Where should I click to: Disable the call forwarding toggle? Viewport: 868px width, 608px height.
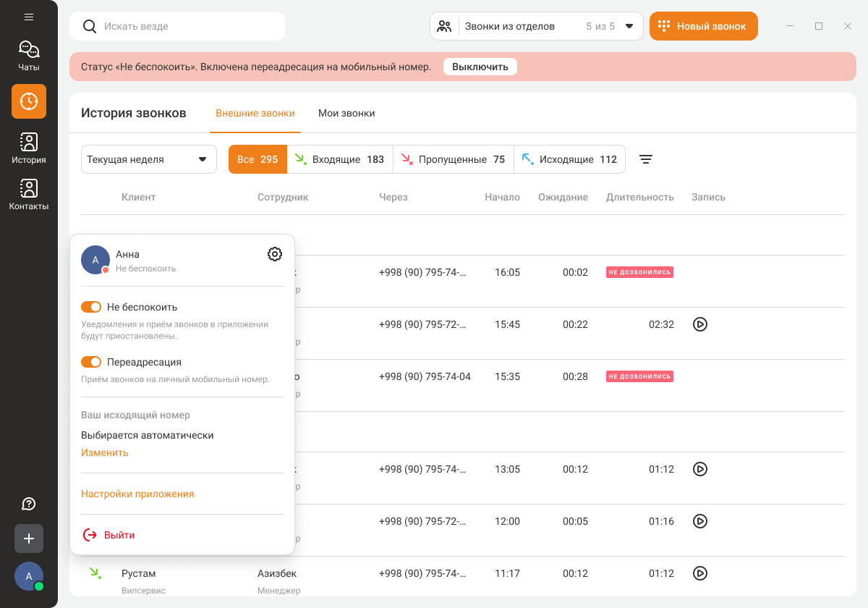(91, 362)
